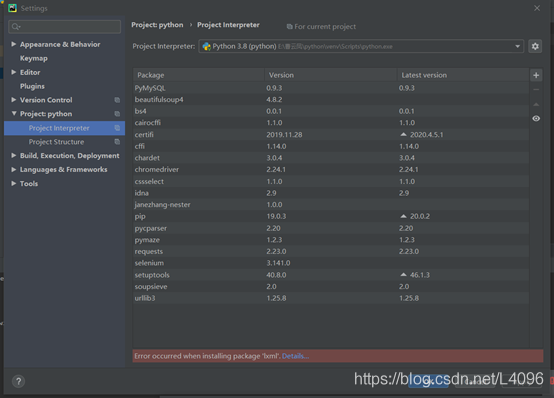Image resolution: width=554 pixels, height=398 pixels.
Task: Click upgrade arrow next to setuptools 46.1.3
Action: (x=403, y=274)
